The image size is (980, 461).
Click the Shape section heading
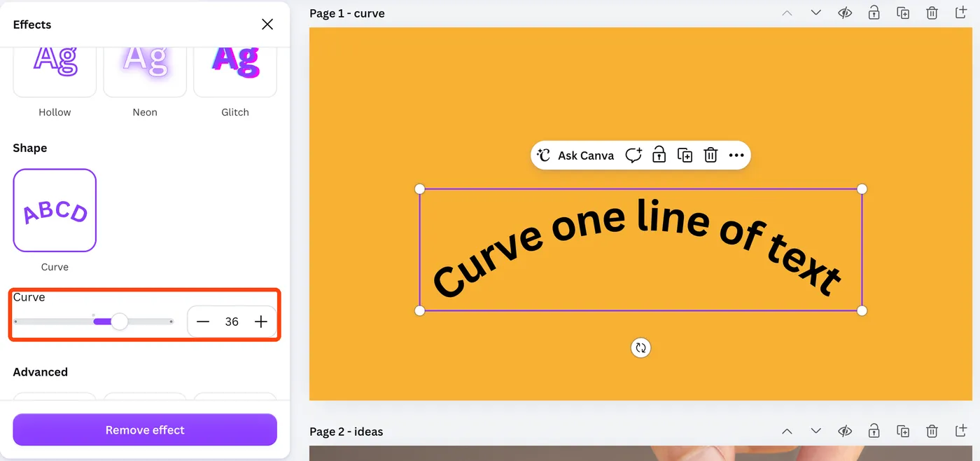pos(30,149)
